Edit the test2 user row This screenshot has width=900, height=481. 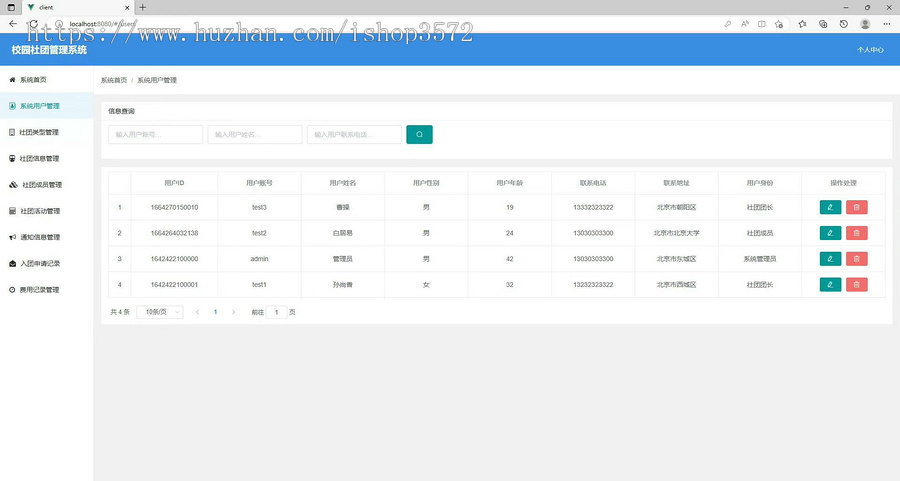[x=830, y=233]
